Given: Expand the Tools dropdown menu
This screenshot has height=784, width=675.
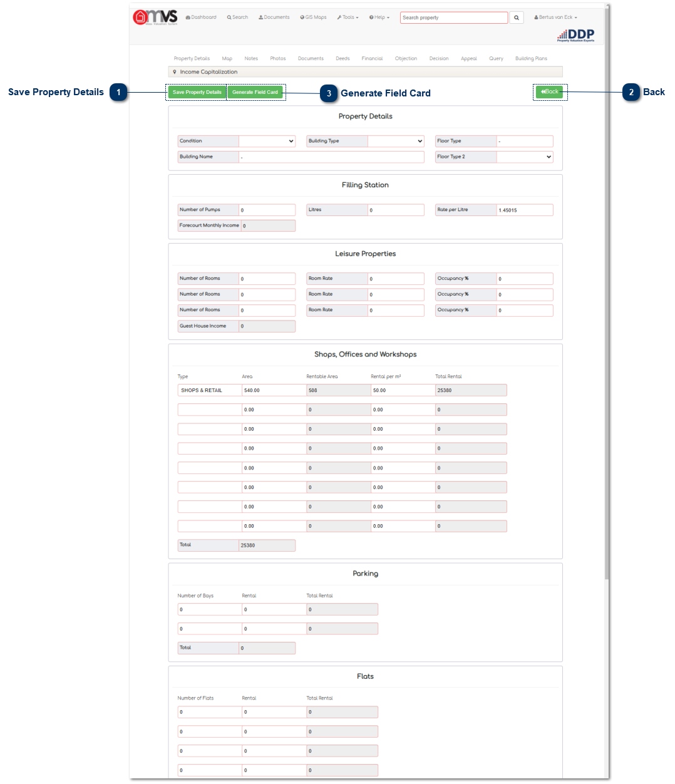Looking at the screenshot, I should (x=348, y=18).
